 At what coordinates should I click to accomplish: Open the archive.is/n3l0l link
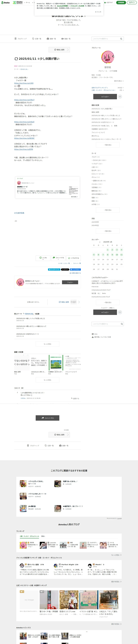click(x=24, y=83)
